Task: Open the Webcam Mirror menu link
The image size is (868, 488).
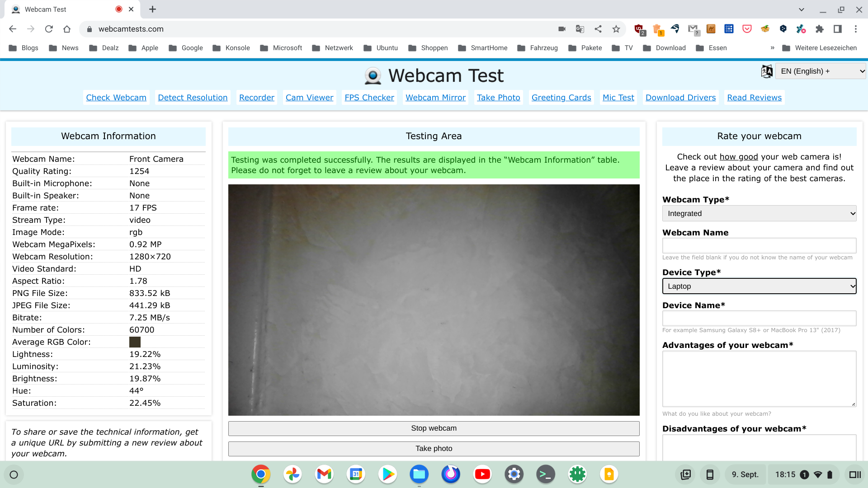Action: 435,98
